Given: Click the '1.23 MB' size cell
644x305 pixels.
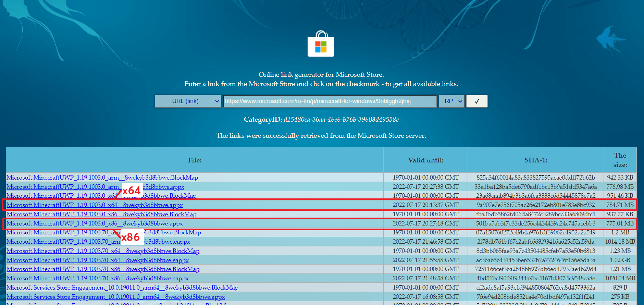Looking at the screenshot, I should click(x=620, y=251).
